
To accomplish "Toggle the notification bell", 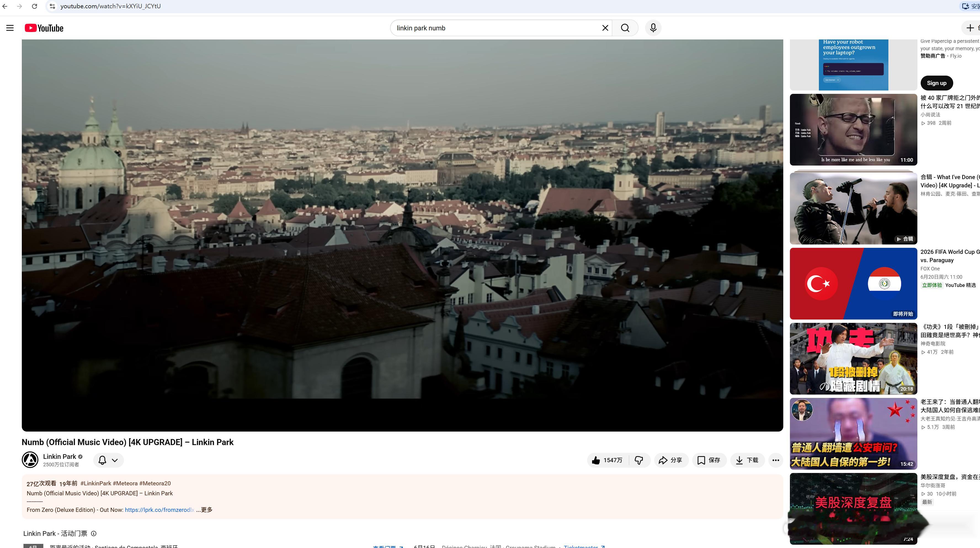I will pyautogui.click(x=102, y=460).
